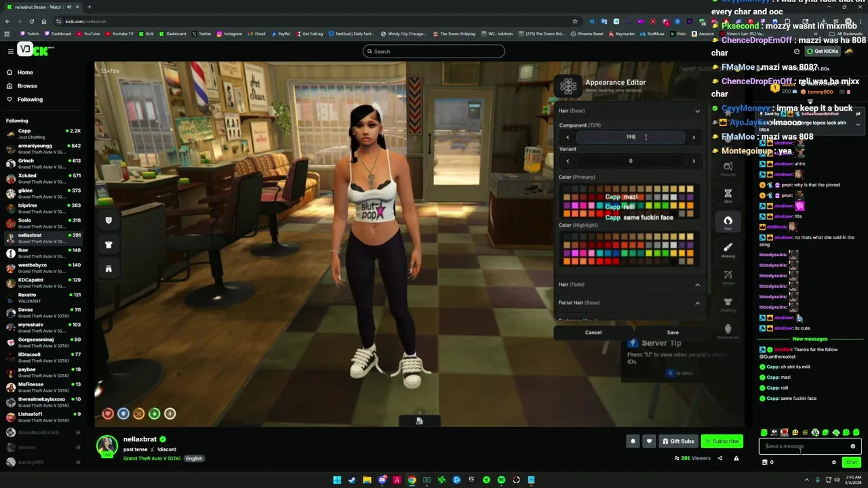Image resolution: width=868 pixels, height=488 pixels.
Task: Follow channel with heart button
Action: (649, 441)
